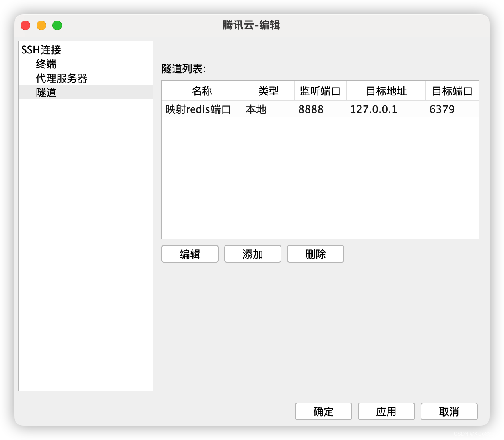Delete the tunnel using 删除 button
This screenshot has height=440, width=504.
pyautogui.click(x=316, y=254)
